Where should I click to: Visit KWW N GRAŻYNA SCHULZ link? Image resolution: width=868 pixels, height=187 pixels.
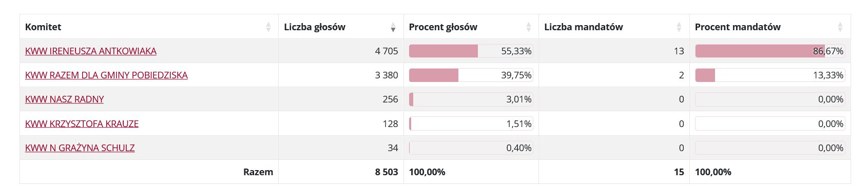tap(80, 148)
